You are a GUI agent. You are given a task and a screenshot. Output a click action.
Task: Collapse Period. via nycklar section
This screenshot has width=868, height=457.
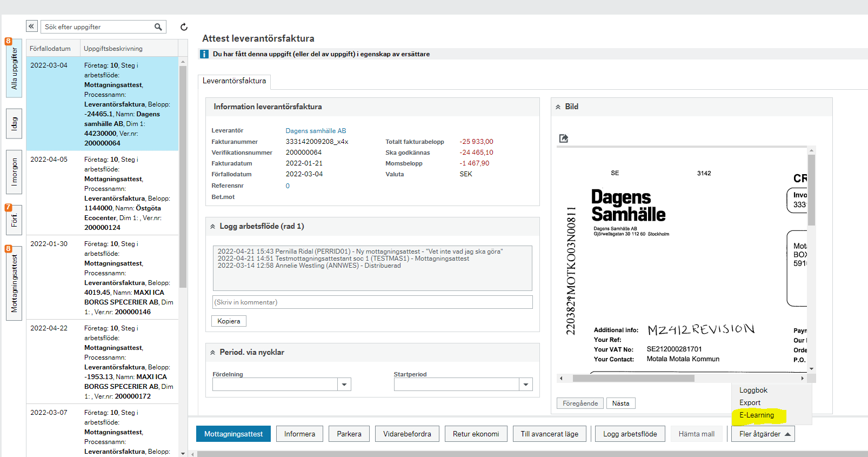click(213, 353)
